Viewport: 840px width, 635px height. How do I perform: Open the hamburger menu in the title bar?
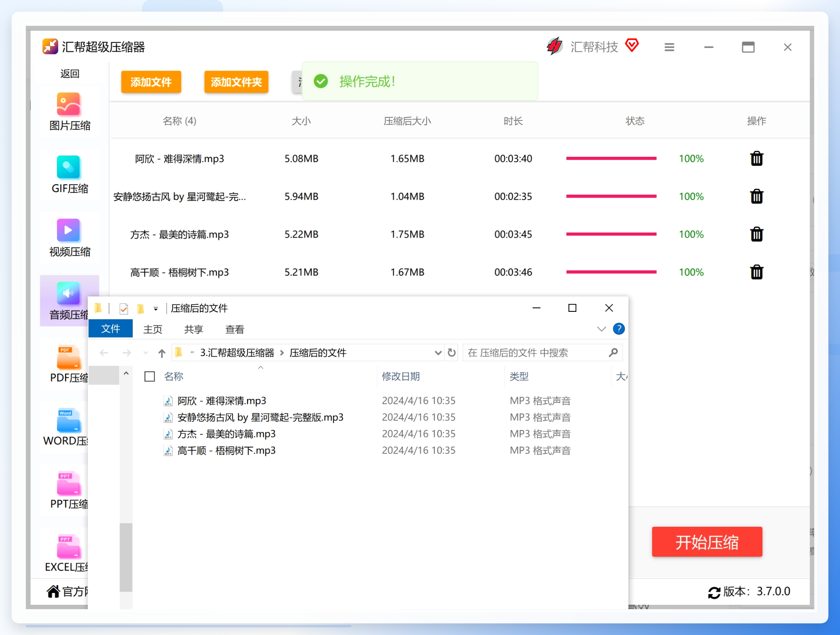(x=669, y=47)
